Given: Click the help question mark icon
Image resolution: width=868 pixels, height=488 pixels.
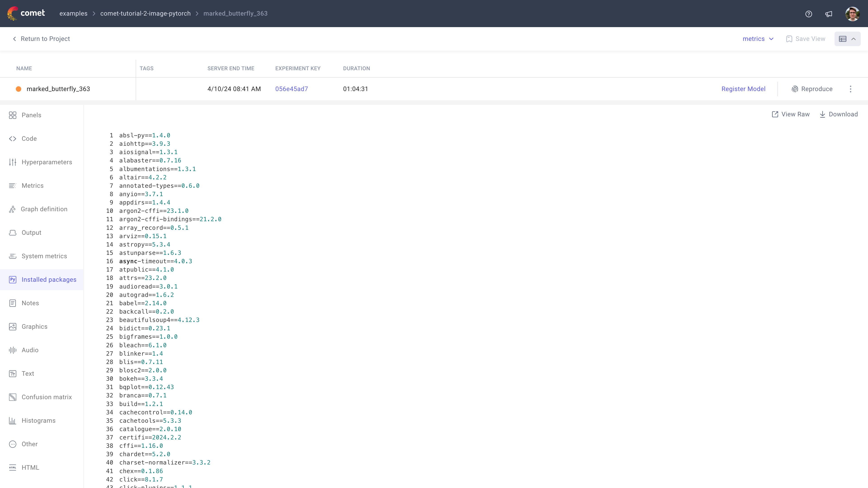Looking at the screenshot, I should (809, 14).
